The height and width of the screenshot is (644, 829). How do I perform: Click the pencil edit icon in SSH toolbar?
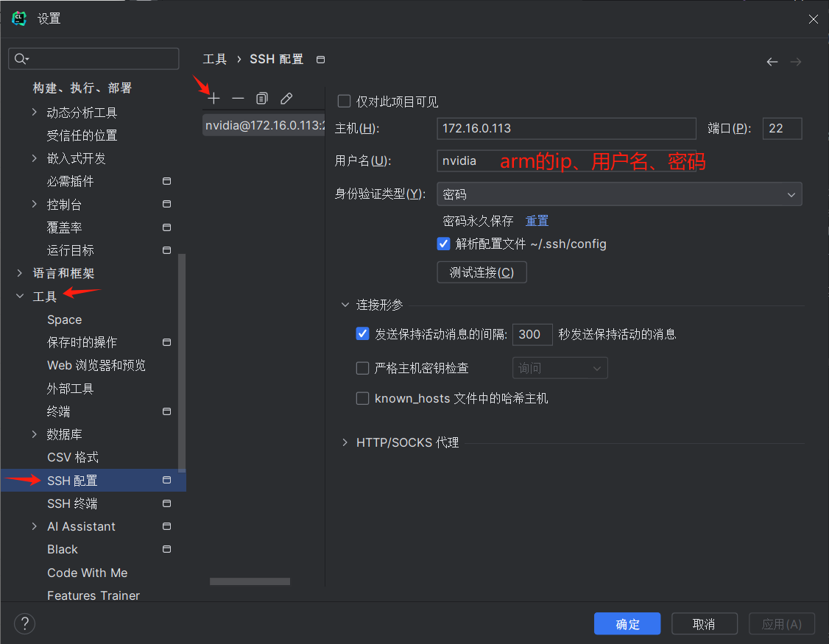pos(286,99)
